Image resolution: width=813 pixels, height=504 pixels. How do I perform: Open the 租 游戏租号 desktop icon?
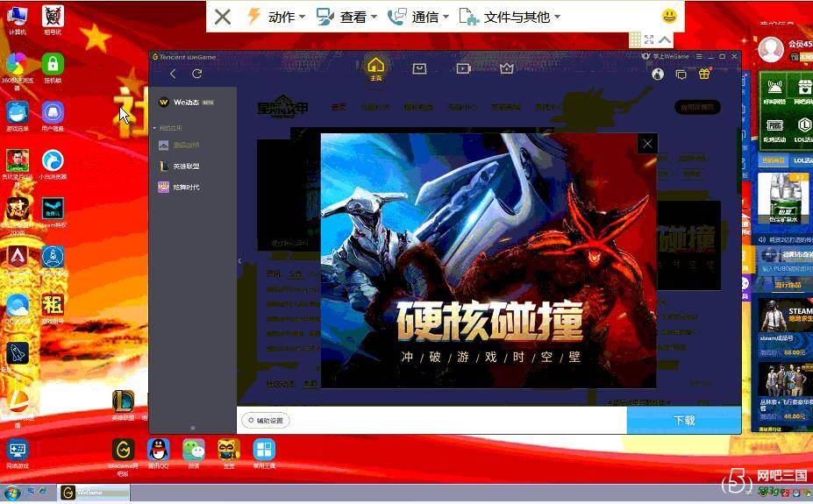tap(53, 309)
